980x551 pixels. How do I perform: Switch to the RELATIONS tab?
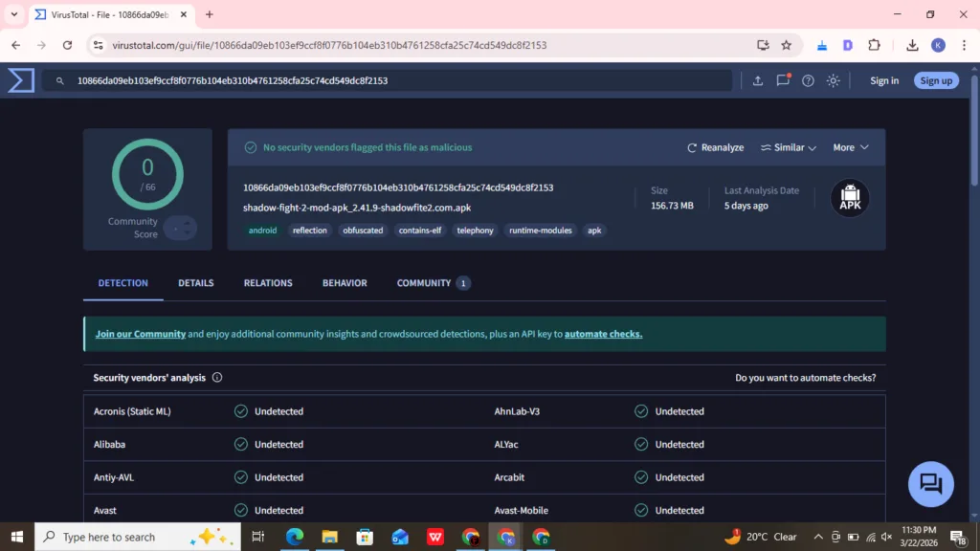click(268, 283)
